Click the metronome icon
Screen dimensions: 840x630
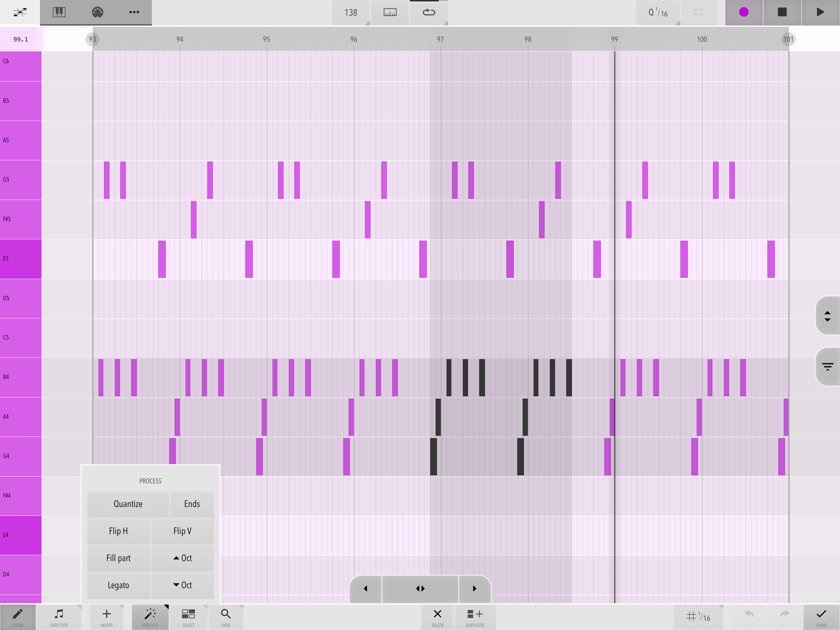click(390, 12)
